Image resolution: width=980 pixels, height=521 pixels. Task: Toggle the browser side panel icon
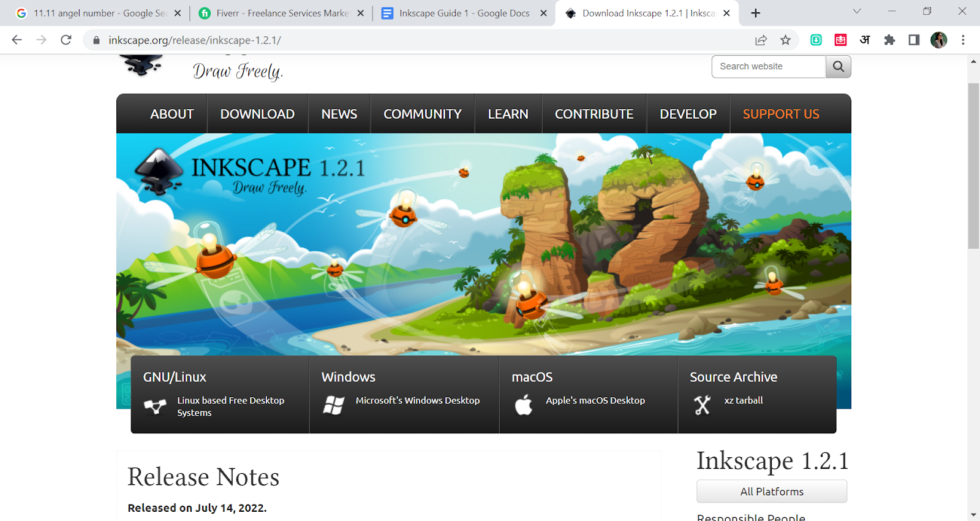tap(914, 40)
